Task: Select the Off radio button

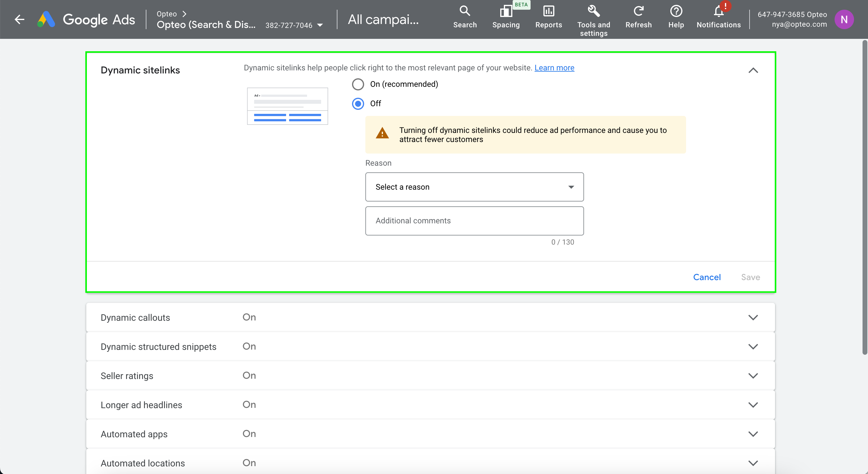Action: point(358,104)
